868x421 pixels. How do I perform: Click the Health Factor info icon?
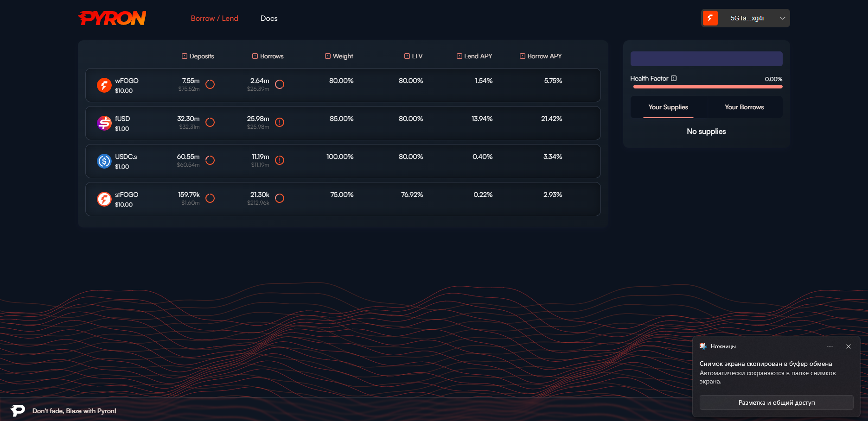674,79
